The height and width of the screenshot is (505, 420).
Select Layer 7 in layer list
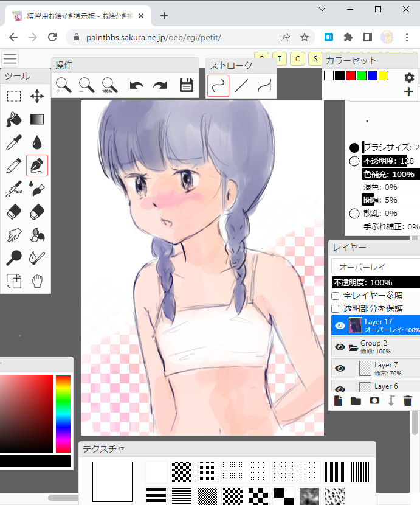376,369
